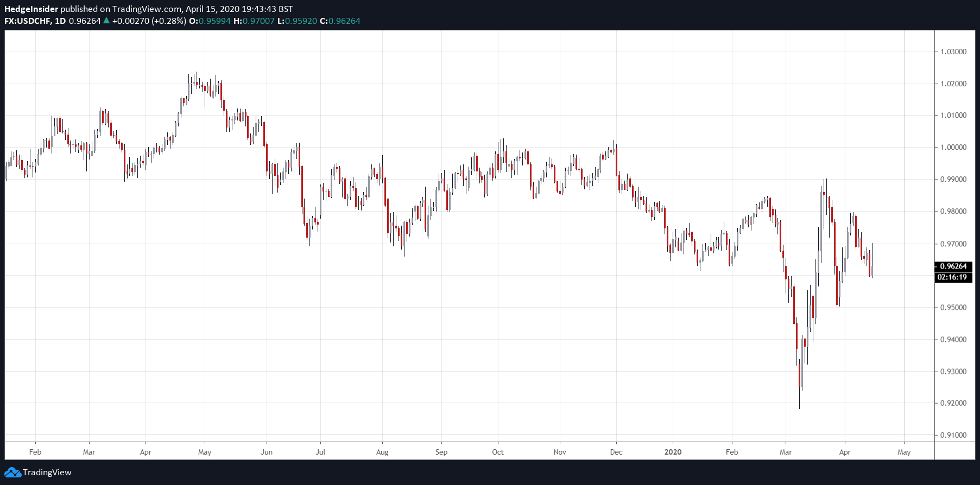Click the Jul label on the time axis
980x485 pixels.
(x=321, y=452)
